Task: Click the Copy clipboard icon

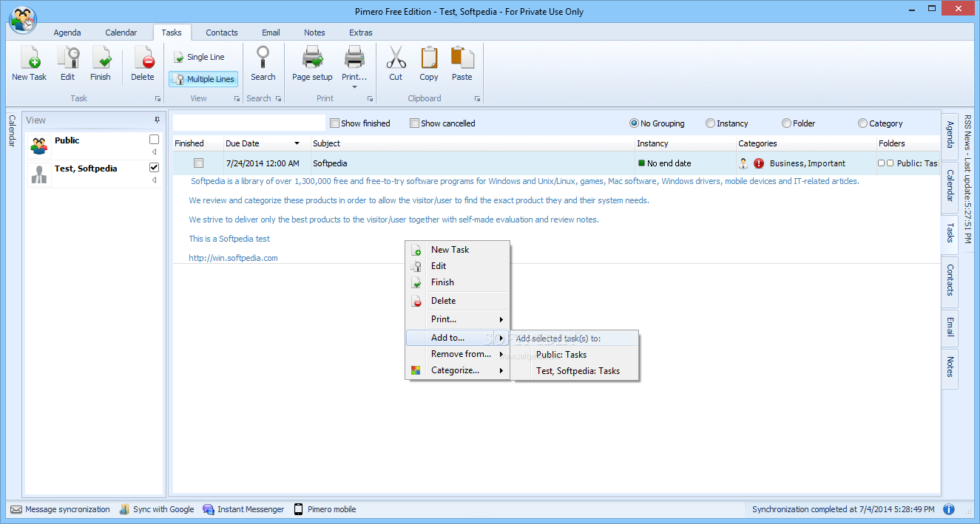Action: (429, 58)
